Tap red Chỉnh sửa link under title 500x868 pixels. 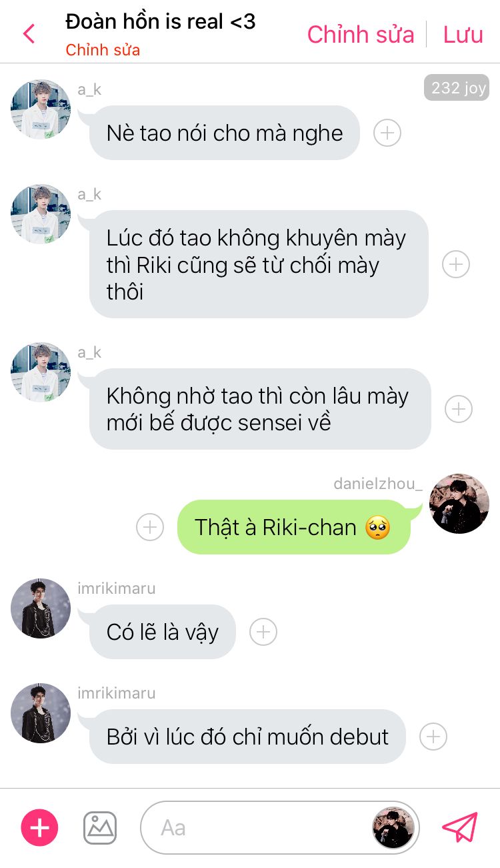(x=103, y=50)
